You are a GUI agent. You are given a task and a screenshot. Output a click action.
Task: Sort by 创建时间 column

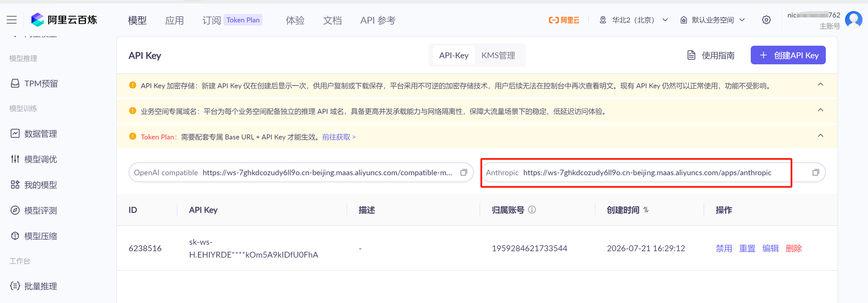[646, 210]
